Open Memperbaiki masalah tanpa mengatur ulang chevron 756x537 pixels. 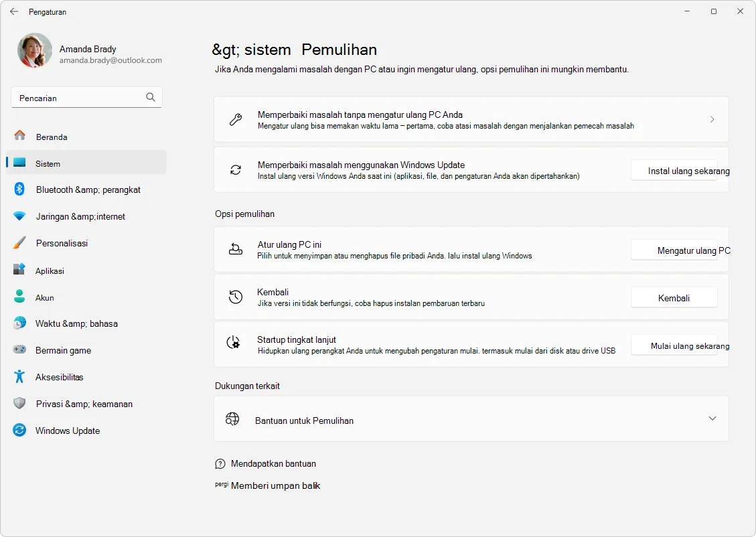tap(712, 120)
